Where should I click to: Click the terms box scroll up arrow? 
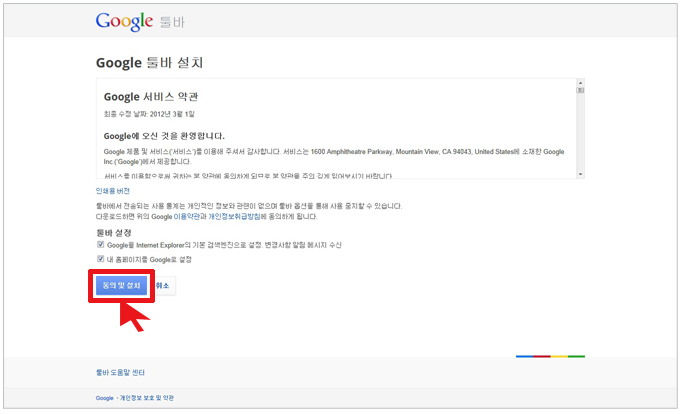580,82
